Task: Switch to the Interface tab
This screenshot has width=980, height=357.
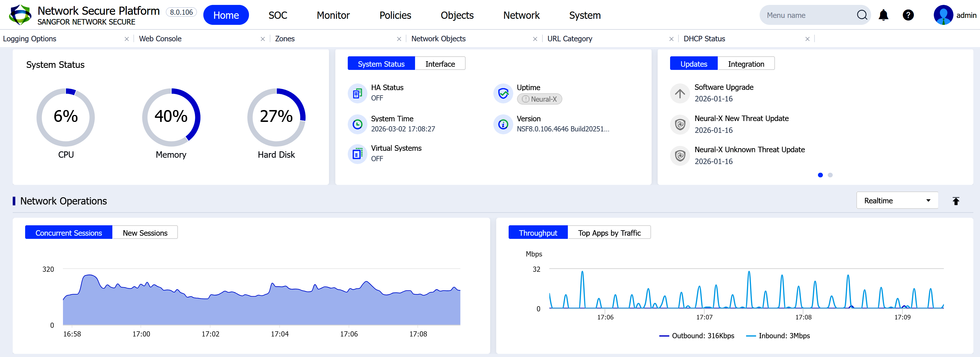Action: 440,64
